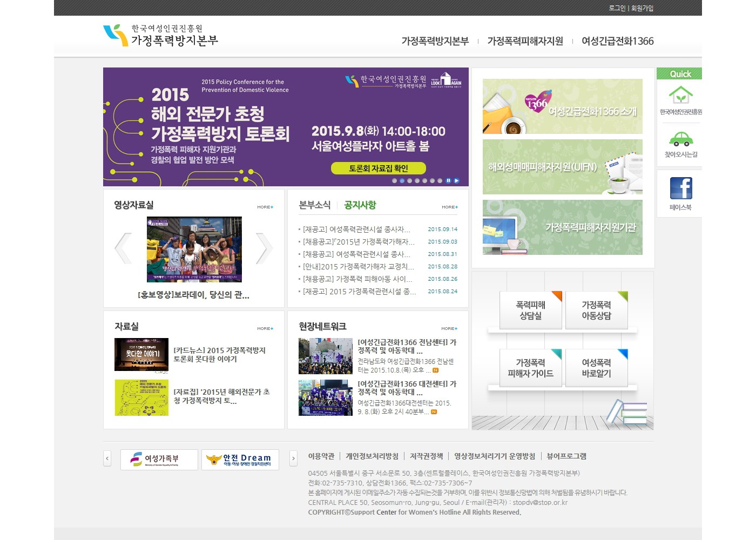Image resolution: width=756 pixels, height=540 pixels.
Task: Pause the main banner slideshow
Action: click(x=448, y=181)
